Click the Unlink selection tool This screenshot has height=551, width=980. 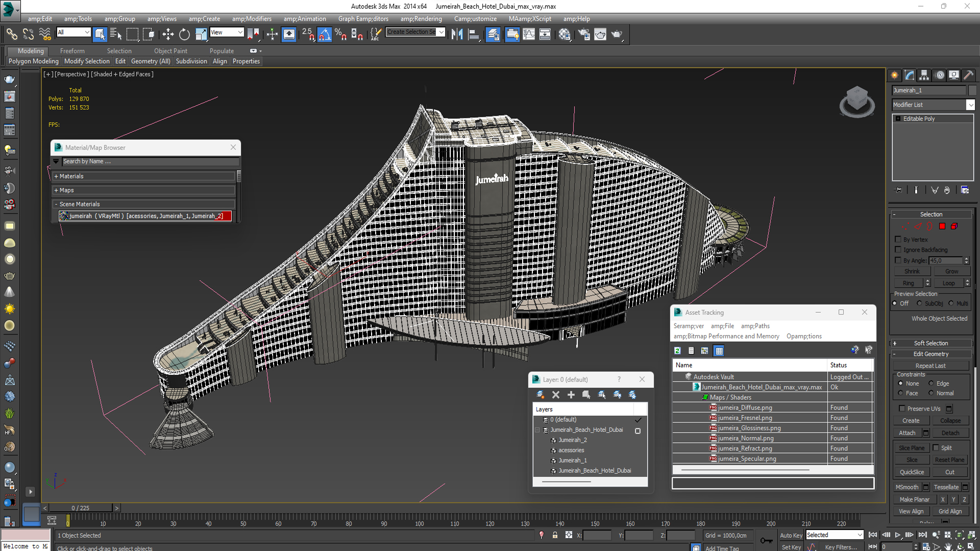coord(28,34)
